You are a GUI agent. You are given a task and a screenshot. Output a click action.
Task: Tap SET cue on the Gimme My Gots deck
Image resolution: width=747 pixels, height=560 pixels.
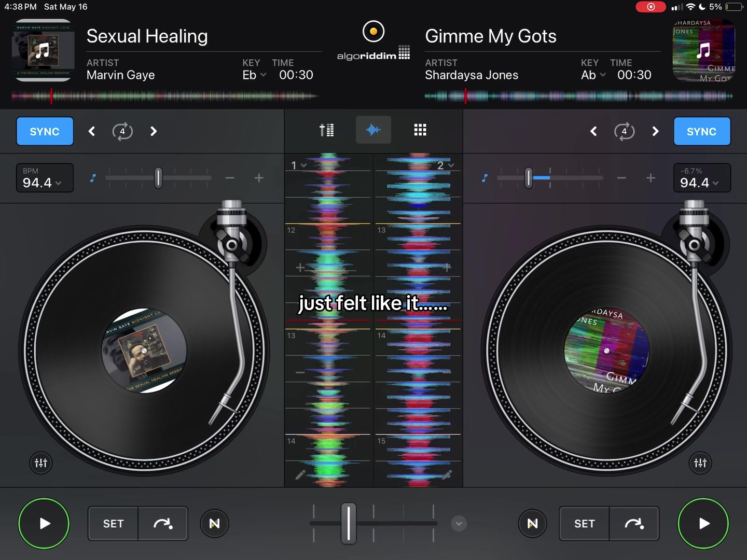pos(585,524)
